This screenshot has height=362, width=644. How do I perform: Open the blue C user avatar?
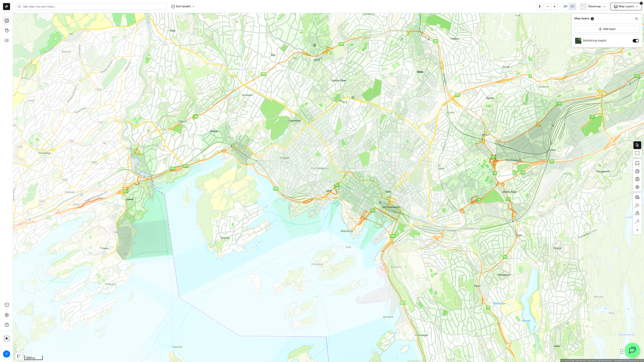[x=7, y=354]
